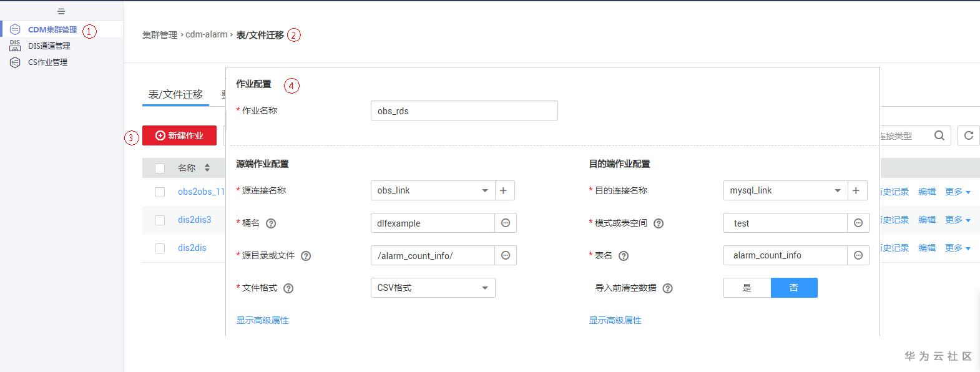Expand 更多 in the dis2dis3 row
Viewport: 980px width, 372px height.
(958, 220)
